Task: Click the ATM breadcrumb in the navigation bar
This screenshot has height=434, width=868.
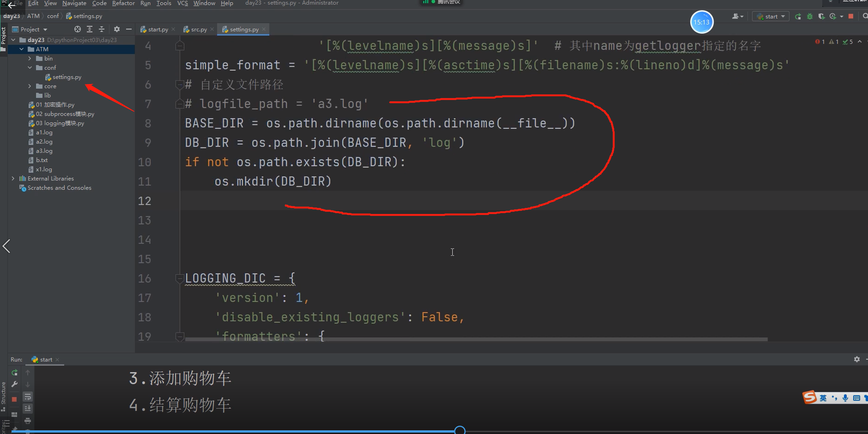Action: tap(33, 16)
